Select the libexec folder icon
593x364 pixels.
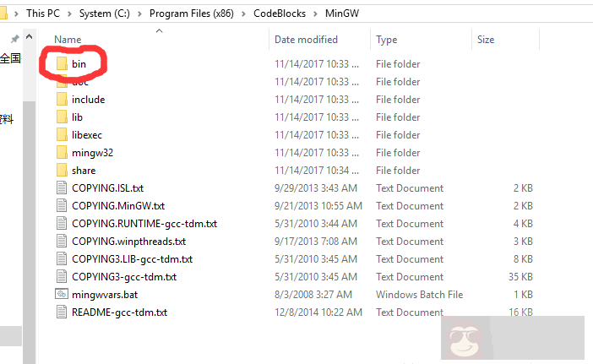coord(61,135)
